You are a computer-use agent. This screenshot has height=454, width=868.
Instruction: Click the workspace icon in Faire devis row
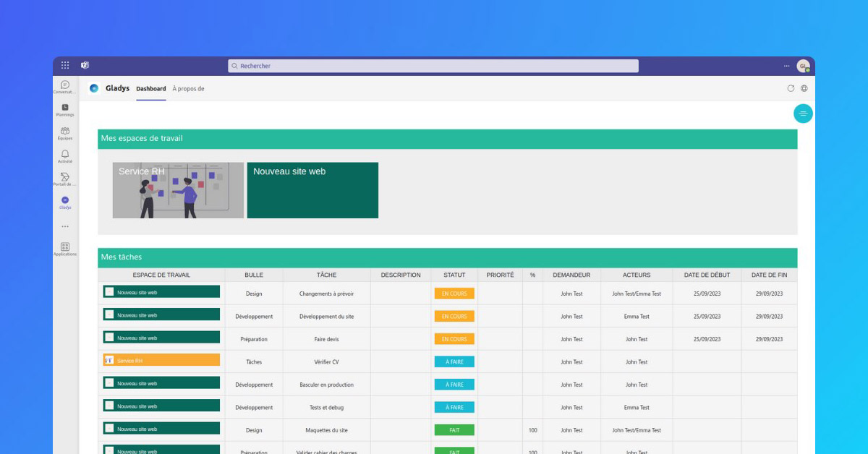tap(109, 337)
